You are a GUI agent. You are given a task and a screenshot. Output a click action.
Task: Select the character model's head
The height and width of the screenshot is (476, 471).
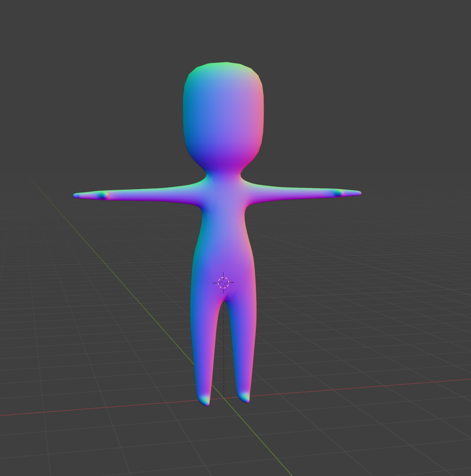click(223, 117)
